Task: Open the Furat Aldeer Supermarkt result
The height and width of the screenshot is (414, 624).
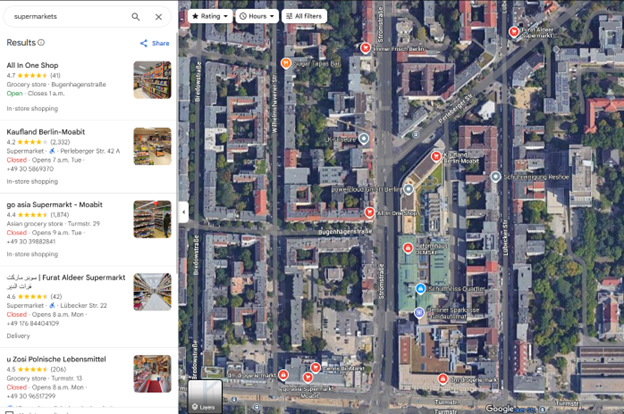Action: coord(89,307)
